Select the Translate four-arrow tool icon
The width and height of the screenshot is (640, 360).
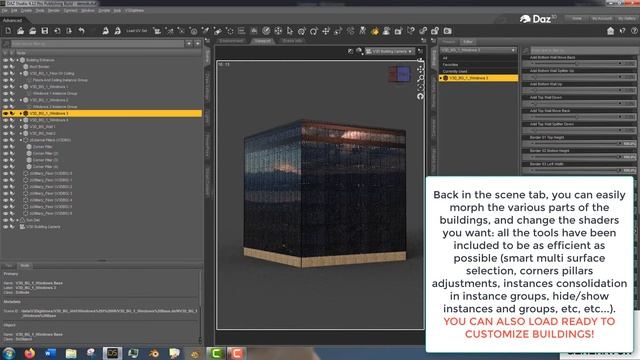tap(326, 31)
